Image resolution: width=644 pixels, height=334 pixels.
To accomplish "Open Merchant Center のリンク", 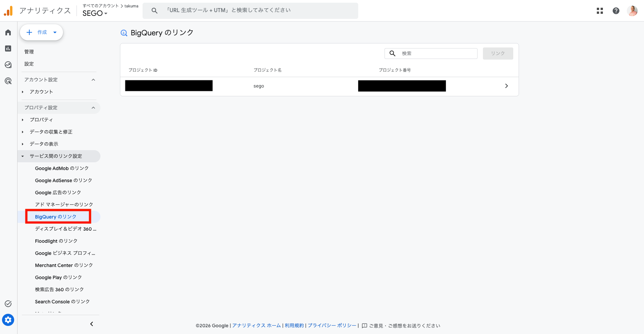I will point(64,265).
